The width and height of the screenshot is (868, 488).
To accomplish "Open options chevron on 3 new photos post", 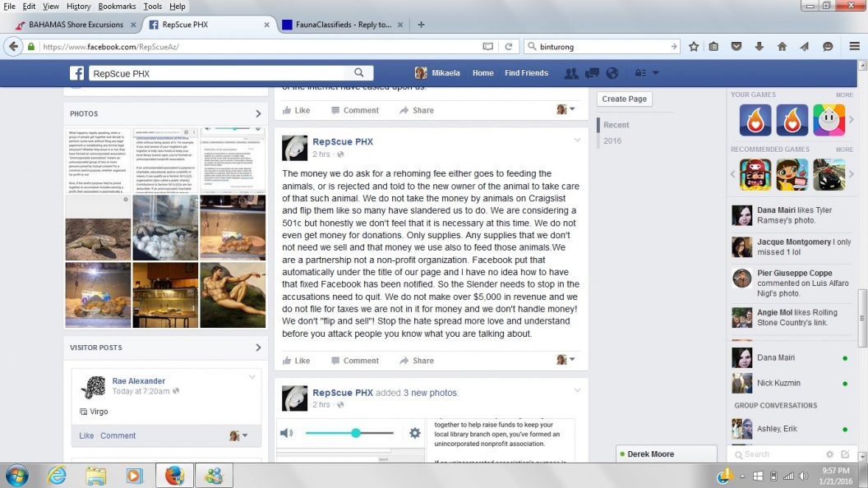I will (x=577, y=390).
